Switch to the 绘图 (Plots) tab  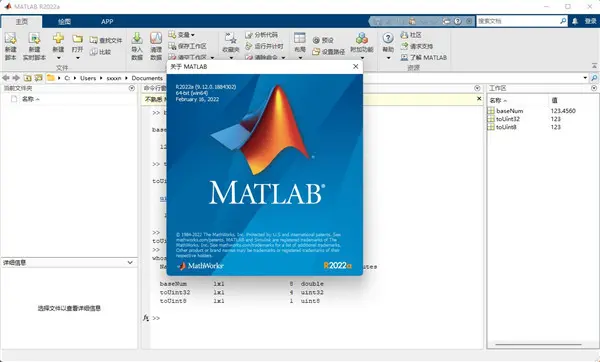[x=64, y=21]
